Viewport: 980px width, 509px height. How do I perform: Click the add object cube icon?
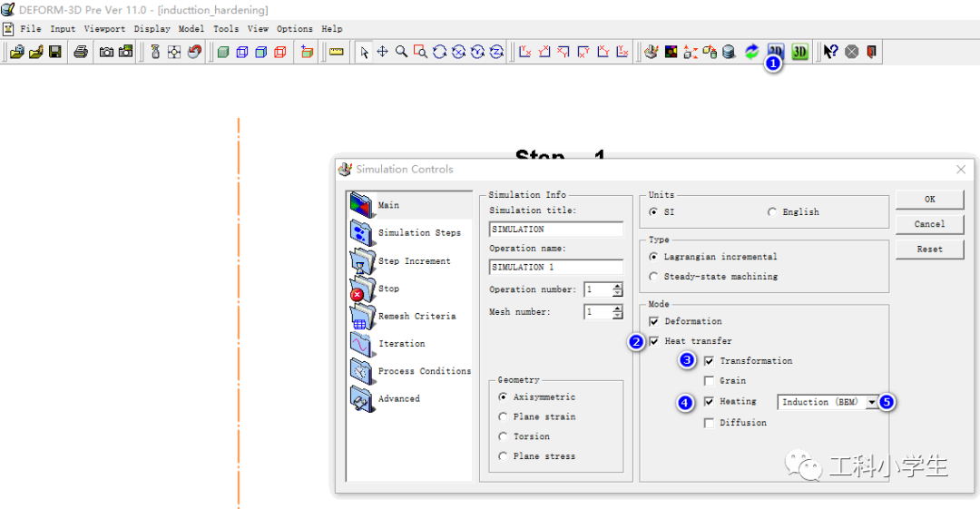tap(307, 52)
